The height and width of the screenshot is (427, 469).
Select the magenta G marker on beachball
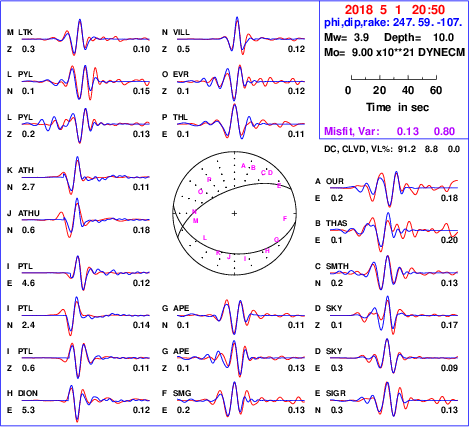276,240
